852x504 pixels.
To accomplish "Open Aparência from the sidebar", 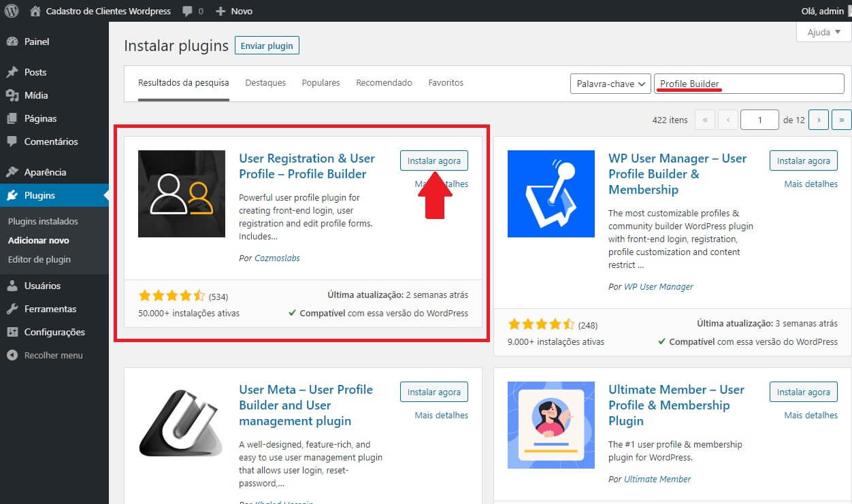I will 45,172.
